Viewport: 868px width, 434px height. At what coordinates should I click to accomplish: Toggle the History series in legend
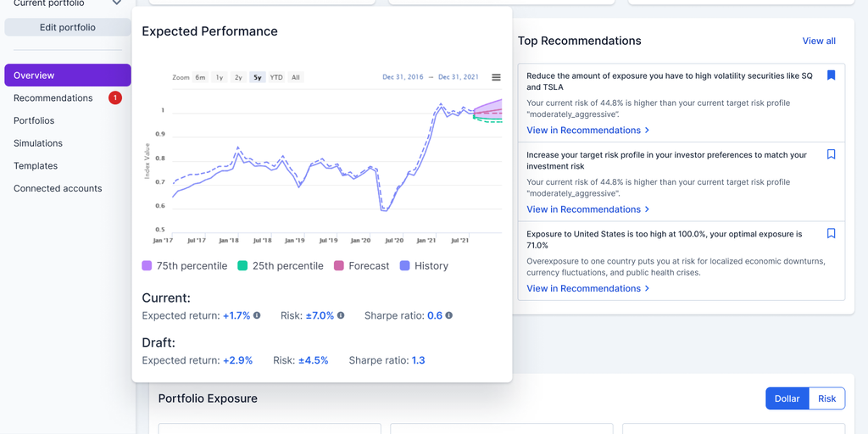point(424,266)
